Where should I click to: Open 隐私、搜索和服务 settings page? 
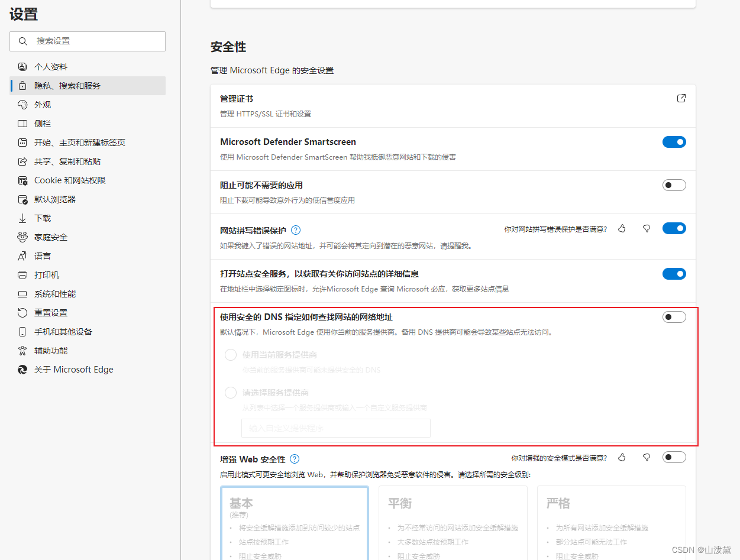[88, 86]
